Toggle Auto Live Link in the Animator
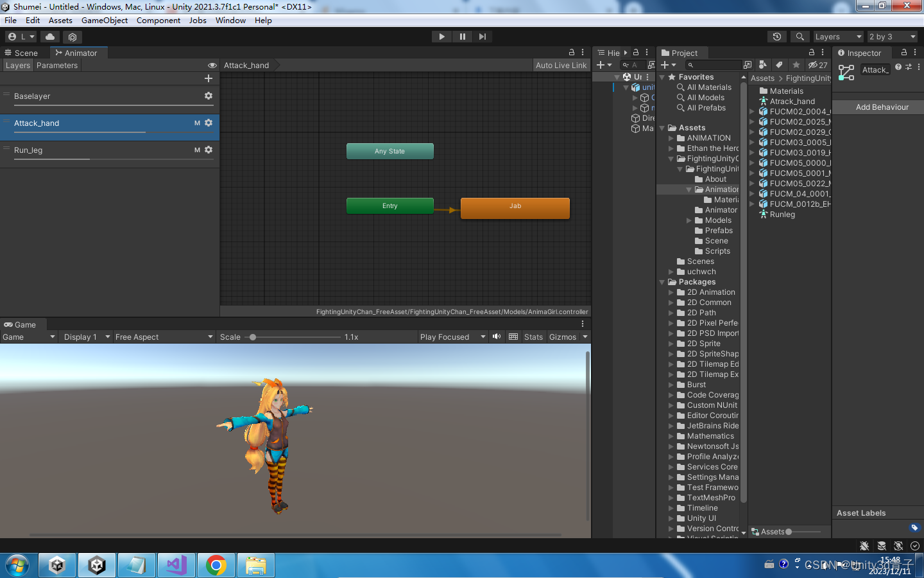Image resolution: width=924 pixels, height=578 pixels. (561, 66)
